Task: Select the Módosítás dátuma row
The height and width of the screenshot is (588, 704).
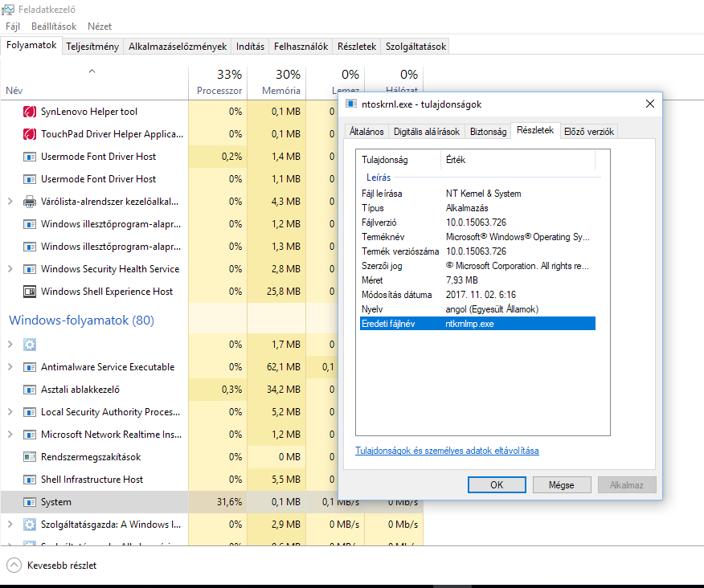Action: (477, 295)
